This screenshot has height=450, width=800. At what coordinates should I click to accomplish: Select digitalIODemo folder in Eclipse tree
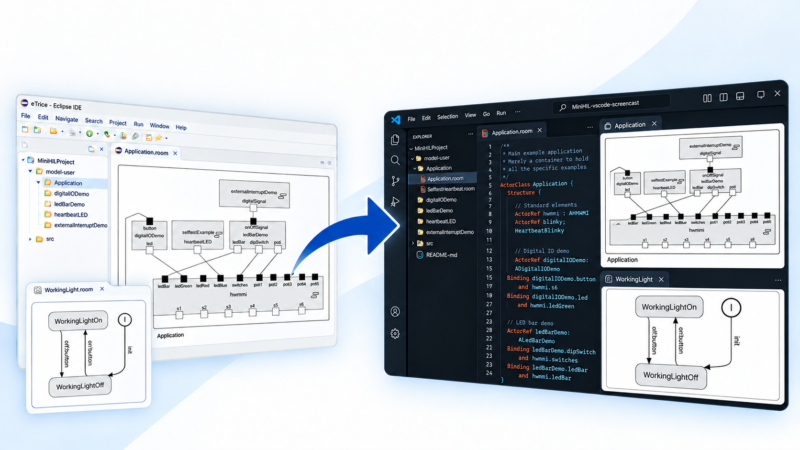67,193
